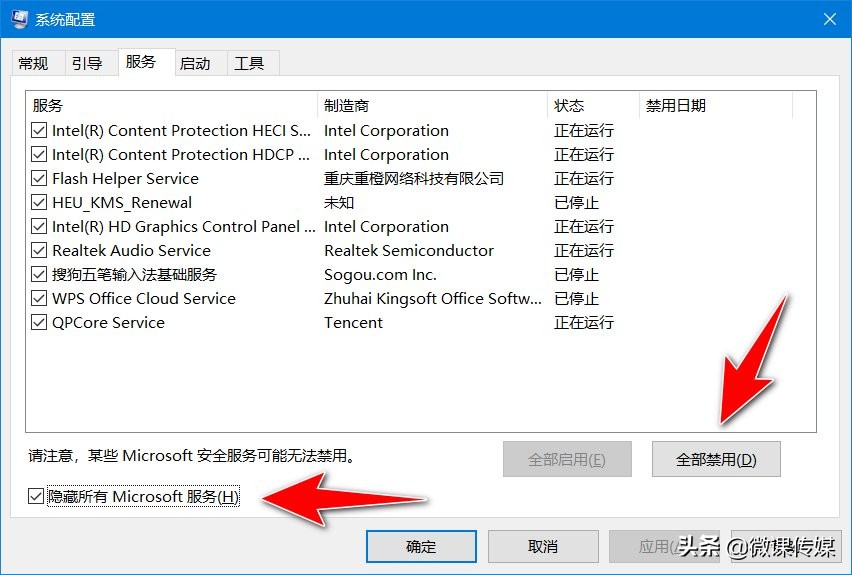Click the HEU_KMS_Renewal service name
This screenshot has height=575, width=852.
pyautogui.click(x=122, y=202)
